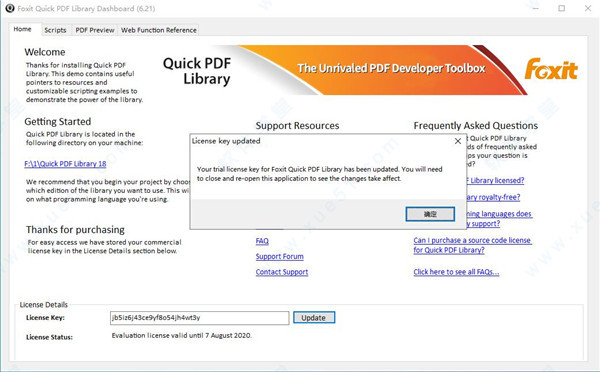Focus the License Key input field

(199, 318)
